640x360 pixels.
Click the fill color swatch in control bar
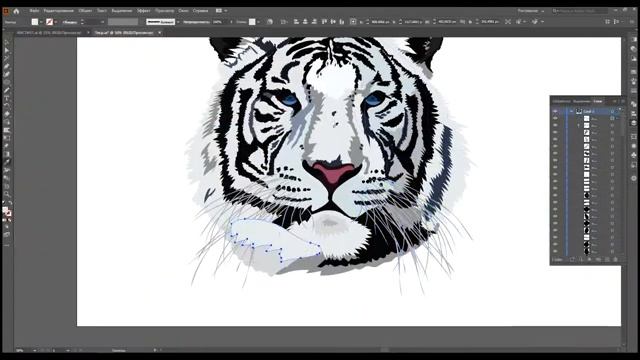(x=35, y=22)
